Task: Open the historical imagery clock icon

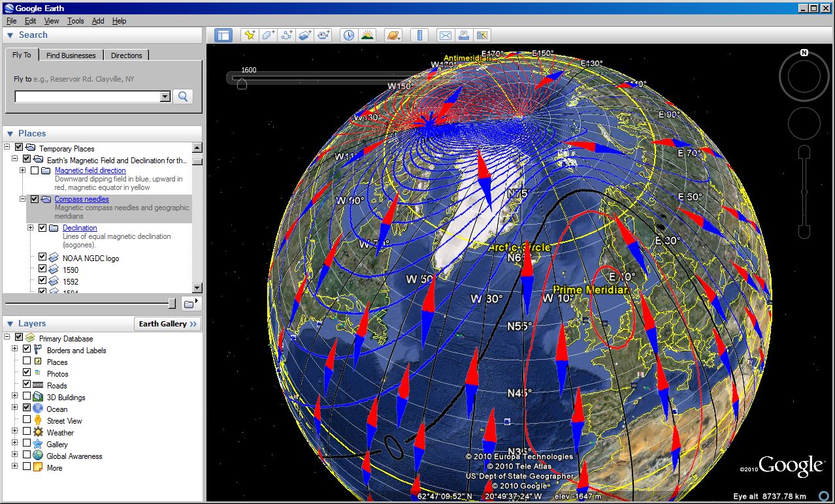Action: pyautogui.click(x=348, y=35)
